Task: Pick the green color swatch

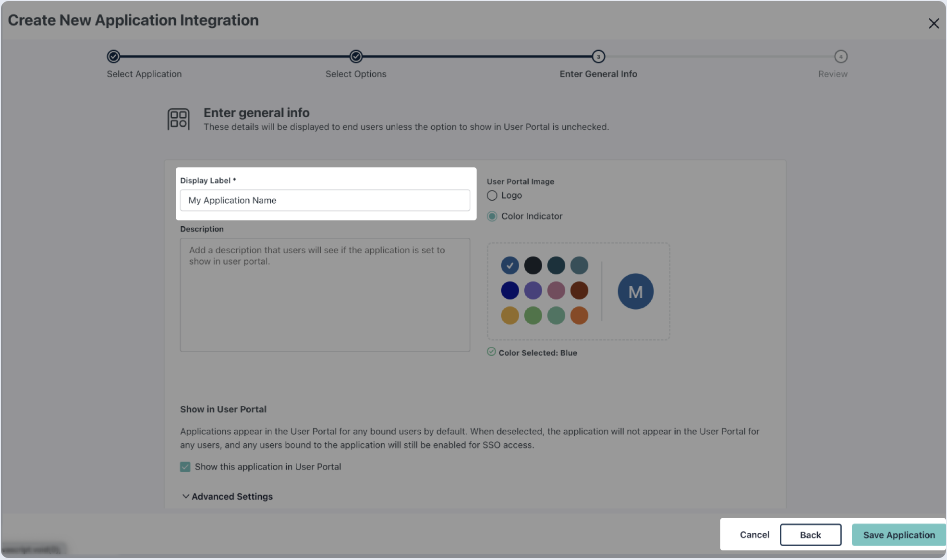Action: tap(533, 316)
